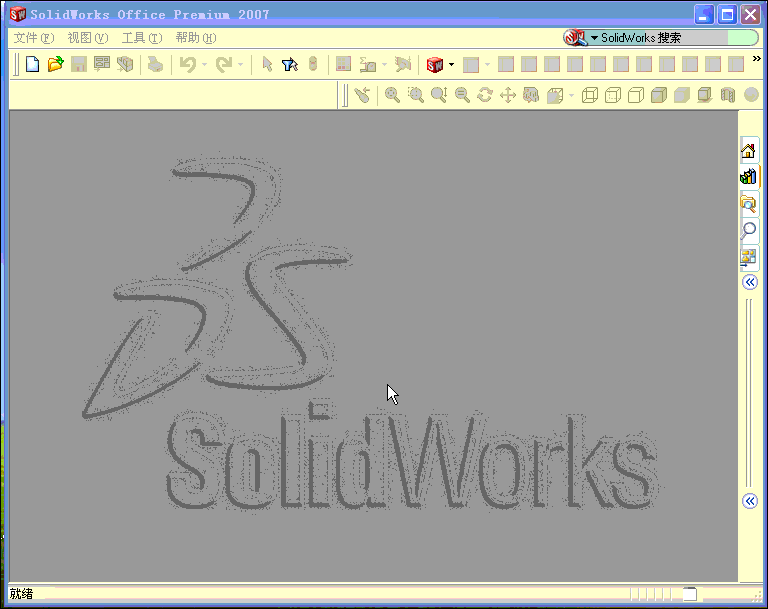This screenshot has width=768, height=609.
Task: Maximize the SolidWorks window
Action: [x=727, y=15]
